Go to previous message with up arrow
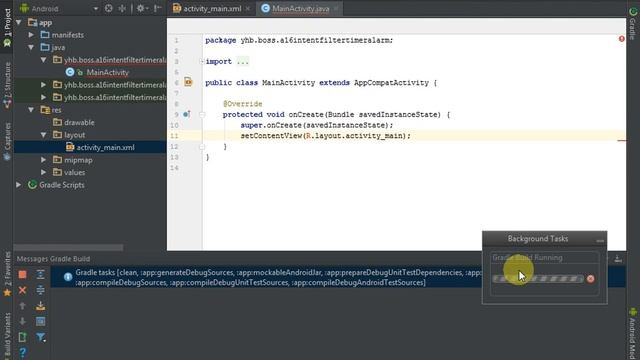Image resolution: width=640 pixels, height=360 pixels. tap(22, 306)
